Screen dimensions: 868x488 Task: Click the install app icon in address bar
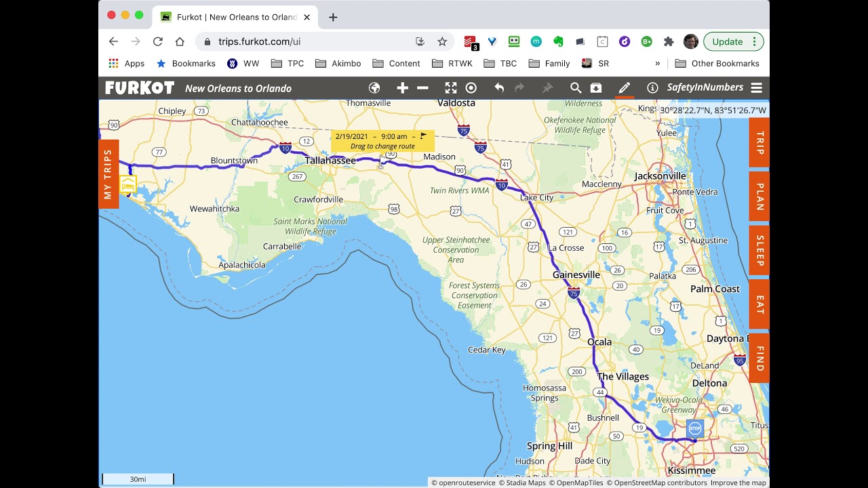click(420, 41)
